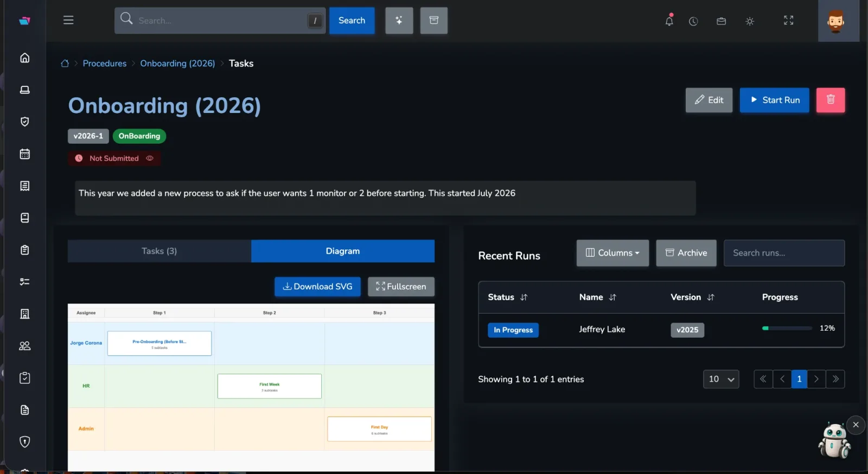This screenshot has width=868, height=474.
Task: Open the hamburger sidebar menu
Action: 68,20
